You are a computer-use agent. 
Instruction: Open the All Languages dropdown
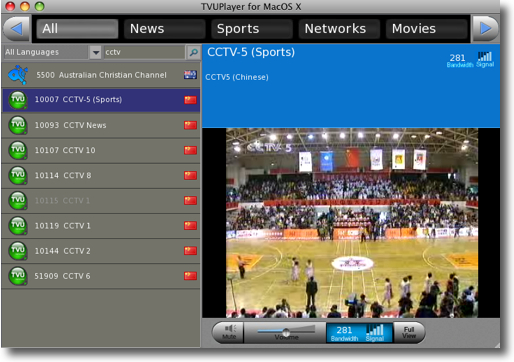coord(95,52)
